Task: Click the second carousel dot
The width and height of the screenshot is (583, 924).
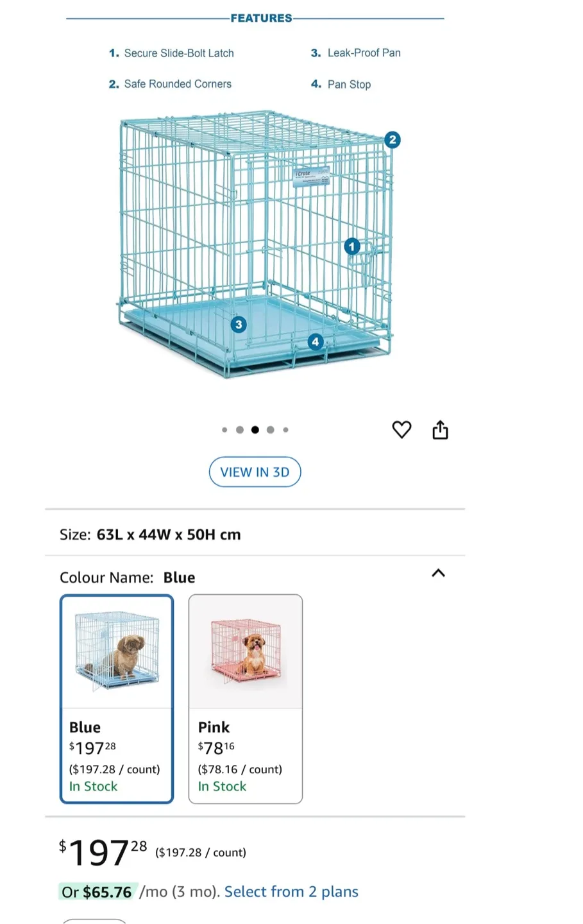Action: [239, 429]
